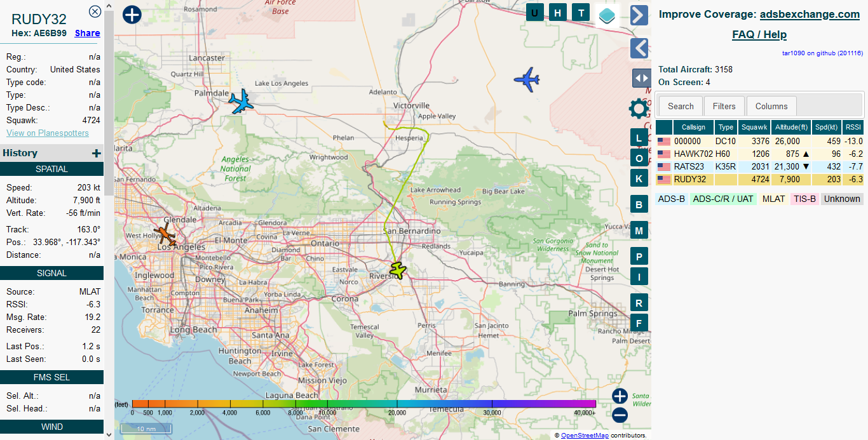Viewport: 868px width, 440px height.
Task: Click the flag in the RATS23 row
Action: 664,166
